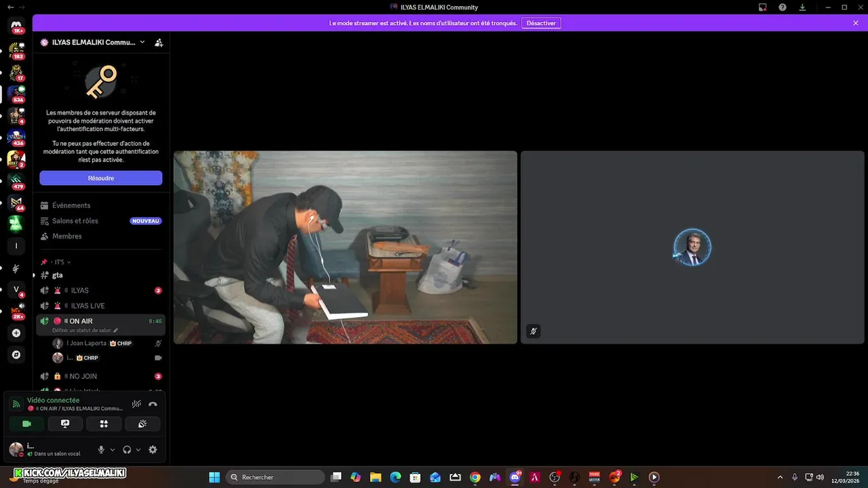Open the server with 479 badge

[x=16, y=180]
